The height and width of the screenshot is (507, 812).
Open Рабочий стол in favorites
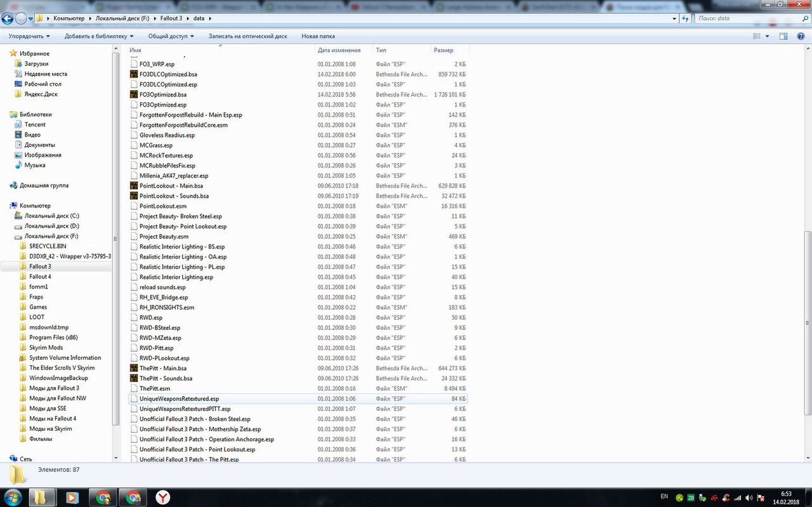(43, 84)
